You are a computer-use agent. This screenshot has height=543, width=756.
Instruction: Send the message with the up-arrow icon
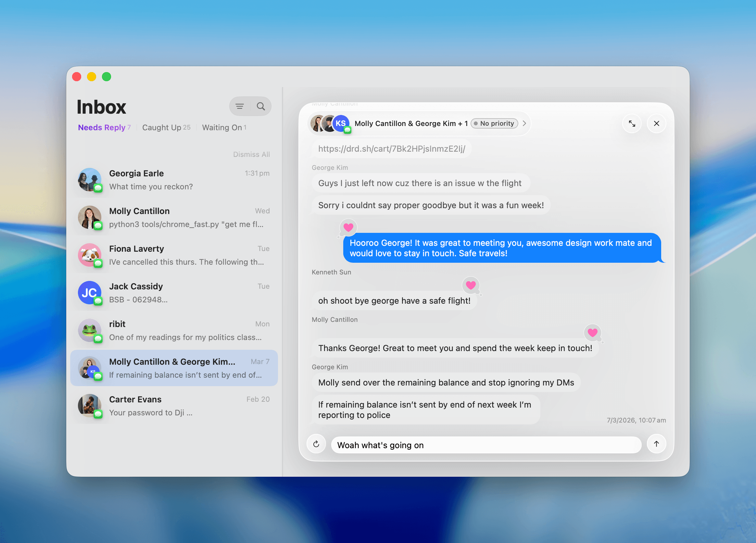click(656, 444)
